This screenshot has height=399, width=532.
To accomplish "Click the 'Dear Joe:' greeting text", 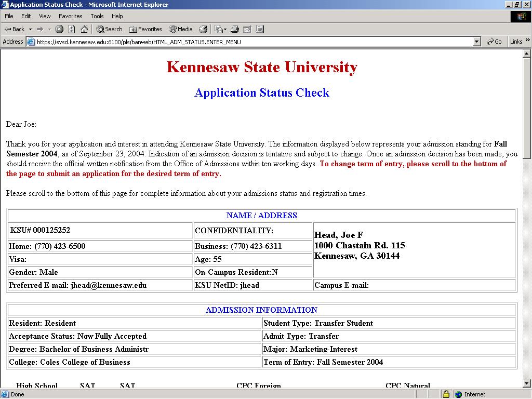I will click(21, 124).
